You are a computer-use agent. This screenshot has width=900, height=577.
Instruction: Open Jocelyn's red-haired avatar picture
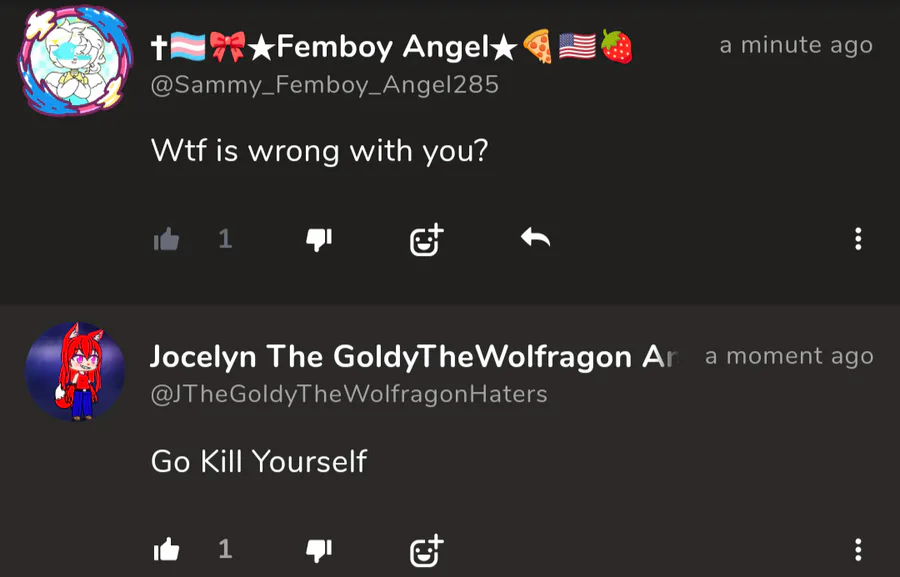pyautogui.click(x=75, y=371)
